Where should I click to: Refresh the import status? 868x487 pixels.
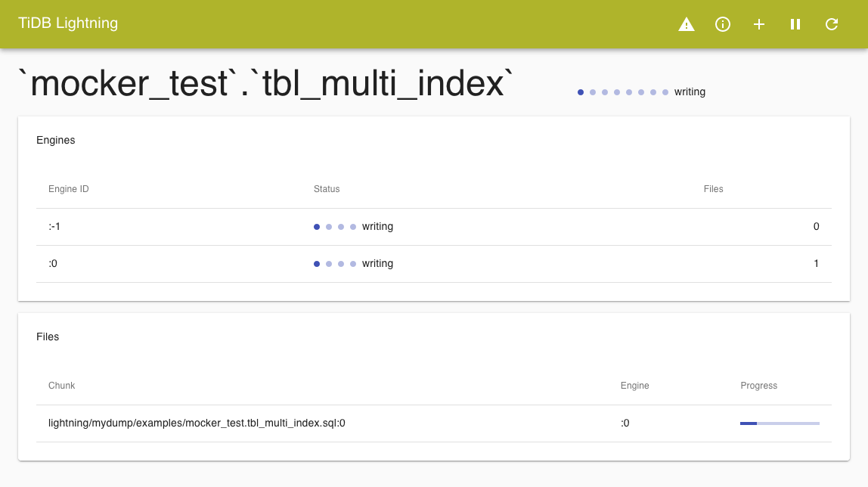831,24
